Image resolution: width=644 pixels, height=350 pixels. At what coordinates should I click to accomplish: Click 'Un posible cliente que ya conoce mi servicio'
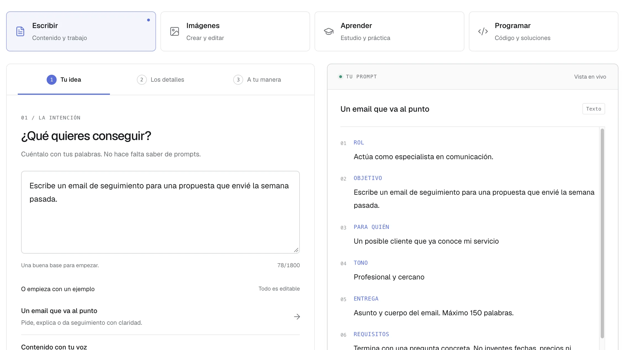[426, 241]
